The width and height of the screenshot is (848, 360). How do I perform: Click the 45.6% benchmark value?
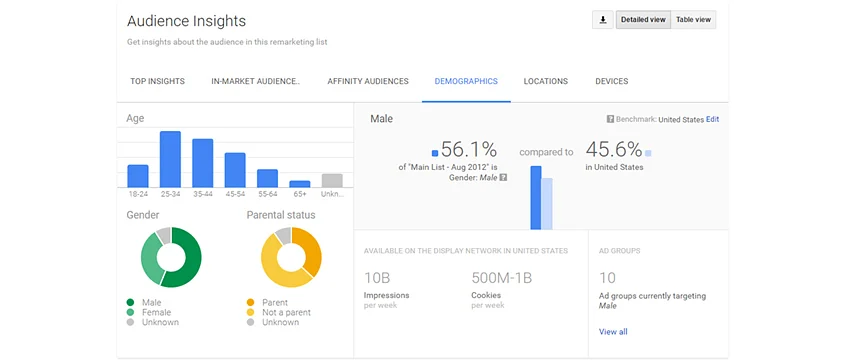614,149
